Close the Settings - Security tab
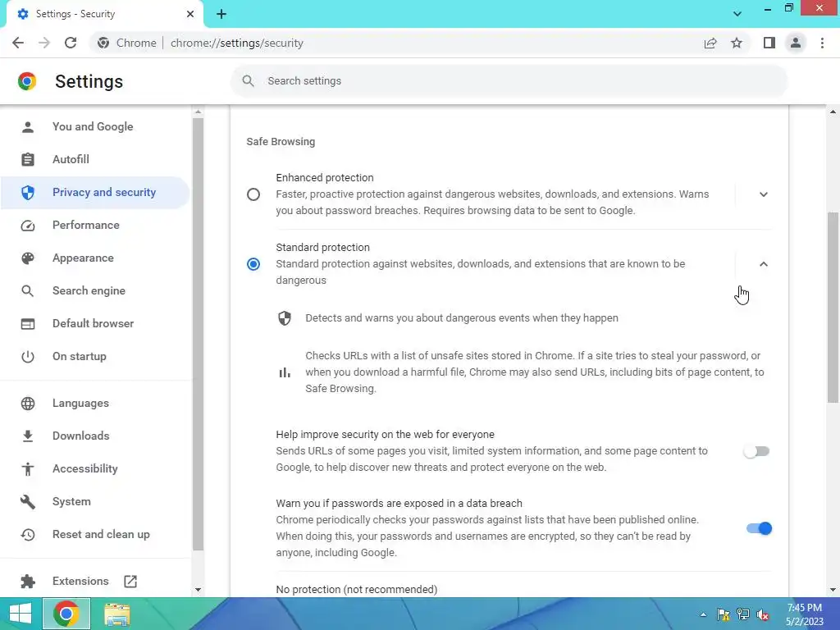 tap(190, 14)
